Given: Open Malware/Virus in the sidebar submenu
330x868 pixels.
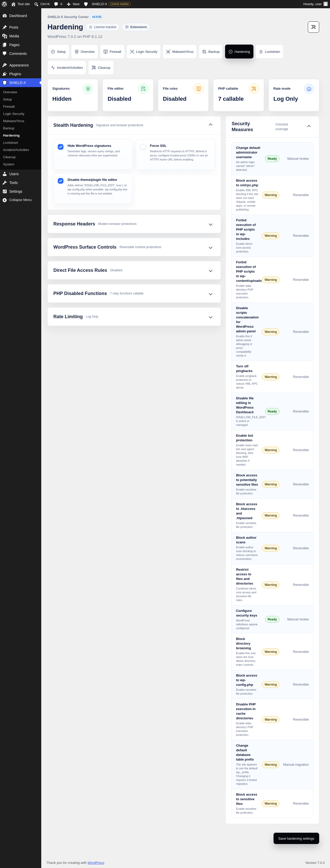Looking at the screenshot, I should (13, 121).
